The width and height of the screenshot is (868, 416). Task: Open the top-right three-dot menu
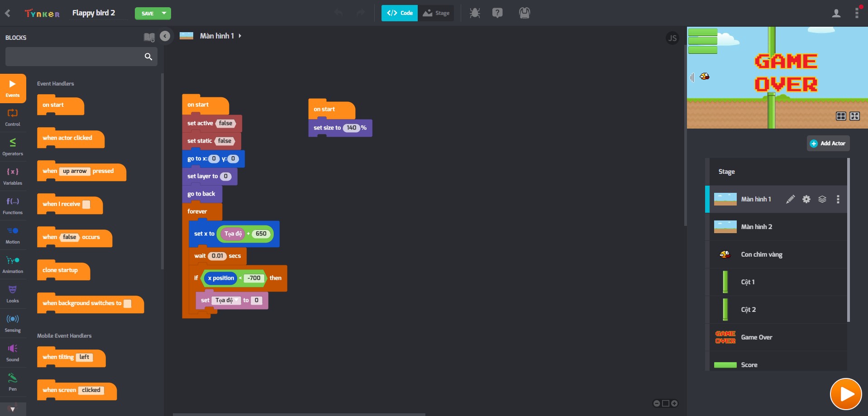tap(857, 13)
